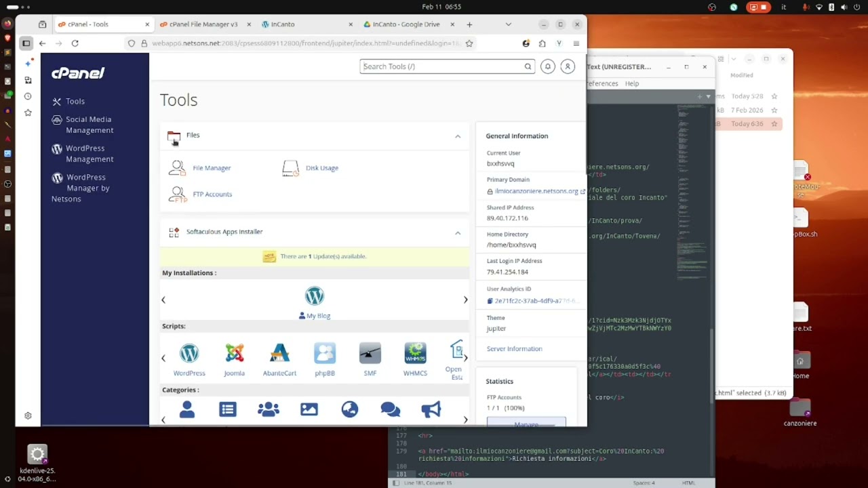Open primary domain ilmiocanzoniere.netsons.org link
The width and height of the screenshot is (868, 488).
point(536,191)
